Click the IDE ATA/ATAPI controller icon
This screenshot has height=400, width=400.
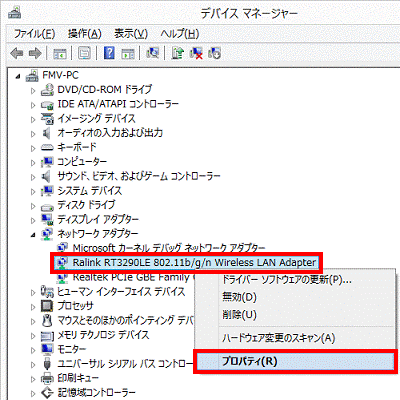[x=47, y=105]
